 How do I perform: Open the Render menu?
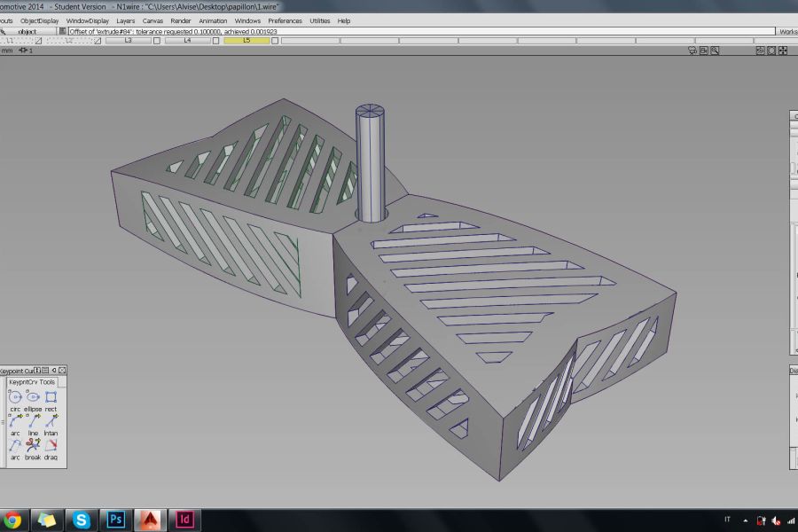point(180,20)
